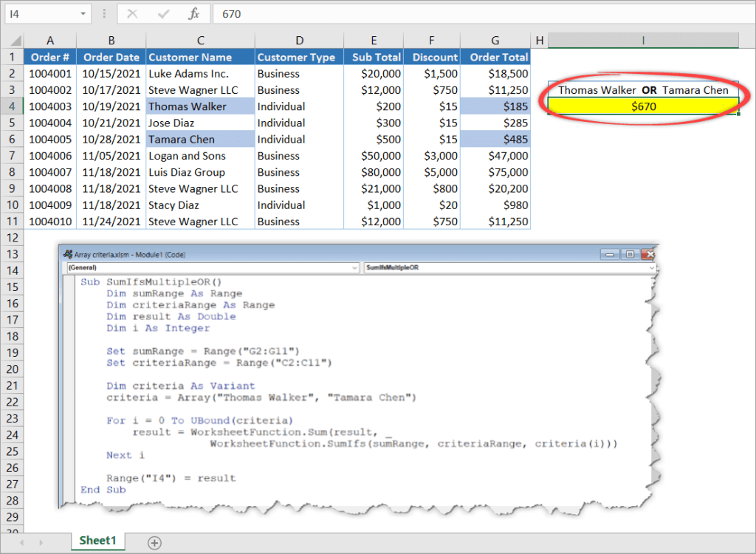Click the Select All corner triangle
The width and height of the screenshot is (756, 554).
click(16, 40)
